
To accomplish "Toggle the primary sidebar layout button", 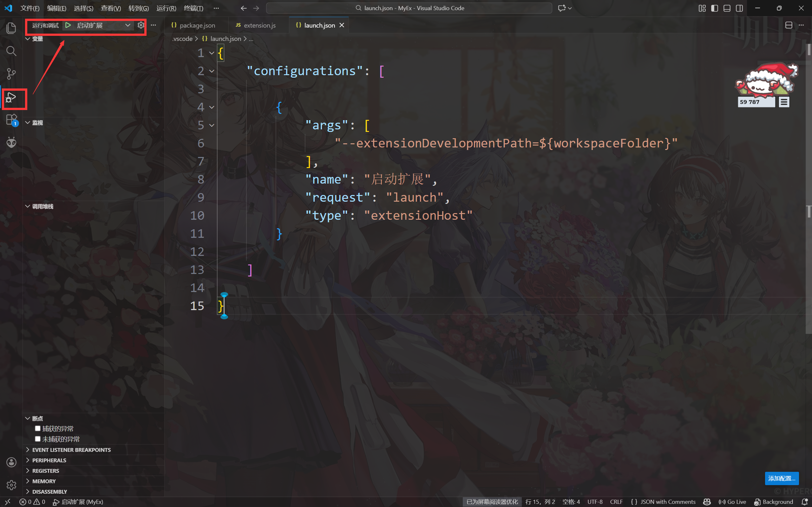I will click(x=714, y=8).
